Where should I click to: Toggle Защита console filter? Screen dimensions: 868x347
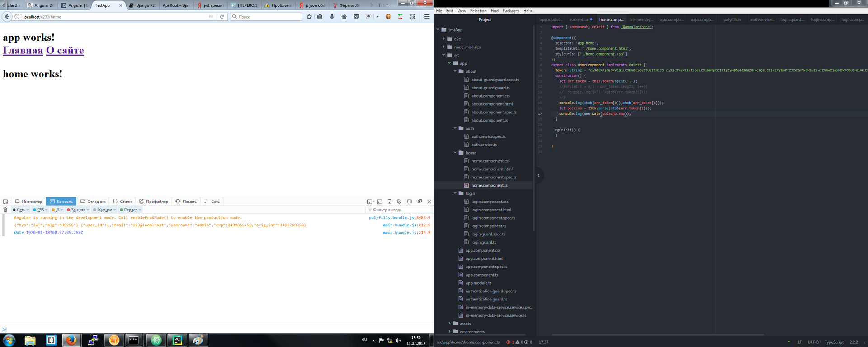point(78,210)
